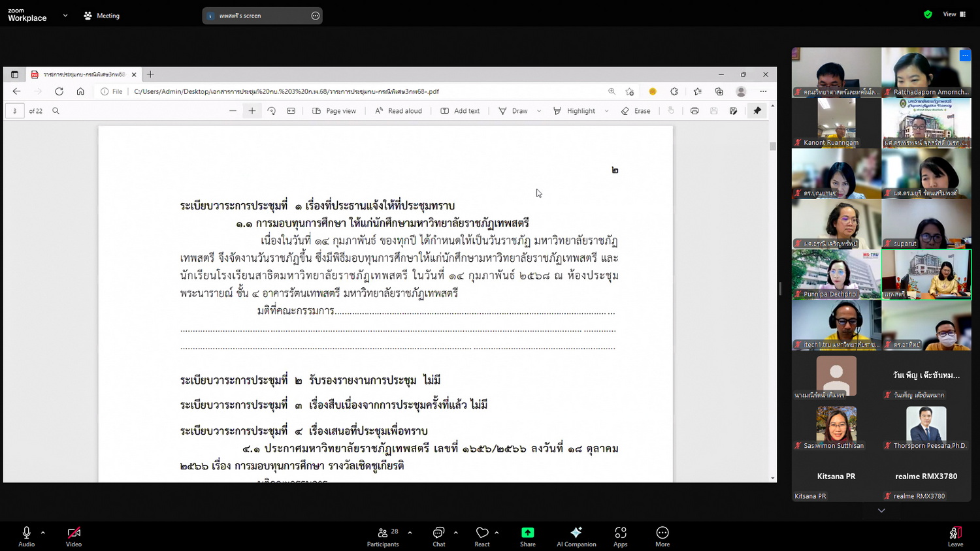
Task: Click the Meeting tab
Action: click(102, 16)
